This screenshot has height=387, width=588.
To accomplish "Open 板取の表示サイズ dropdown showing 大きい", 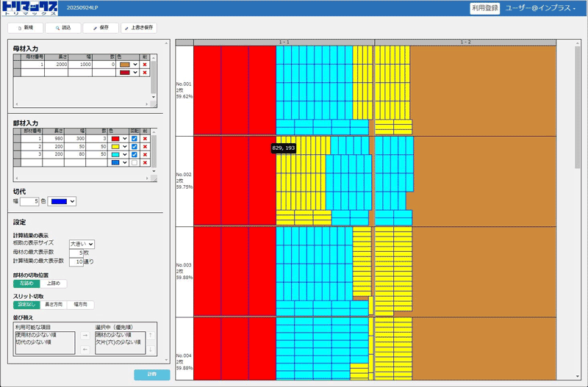I will 82,244.
